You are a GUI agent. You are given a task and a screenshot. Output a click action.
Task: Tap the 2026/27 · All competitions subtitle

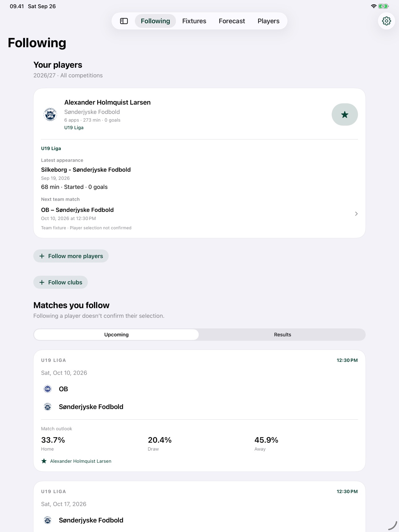(68, 75)
